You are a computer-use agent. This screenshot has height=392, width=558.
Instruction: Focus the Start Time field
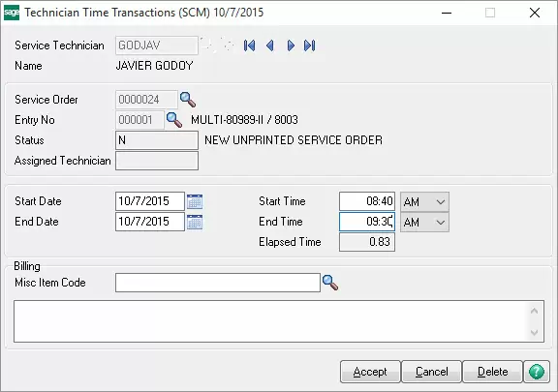click(x=367, y=201)
